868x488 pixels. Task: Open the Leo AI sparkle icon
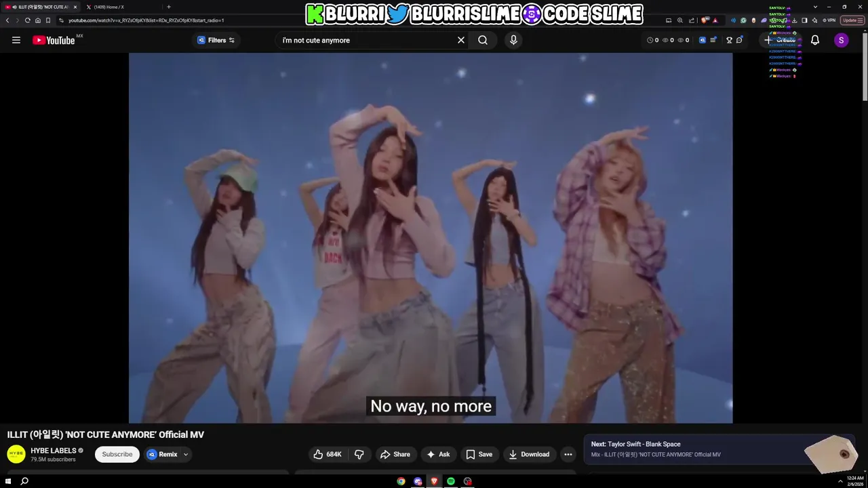[814, 20]
